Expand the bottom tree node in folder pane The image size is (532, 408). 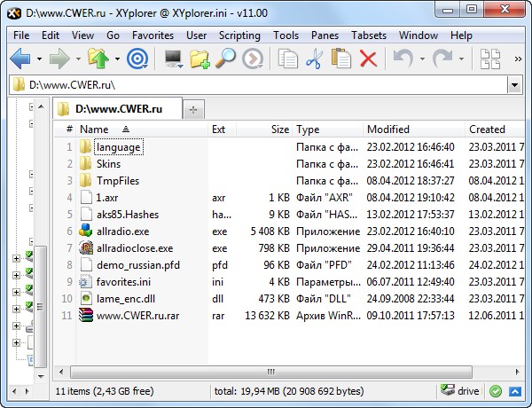pyautogui.click(x=16, y=342)
